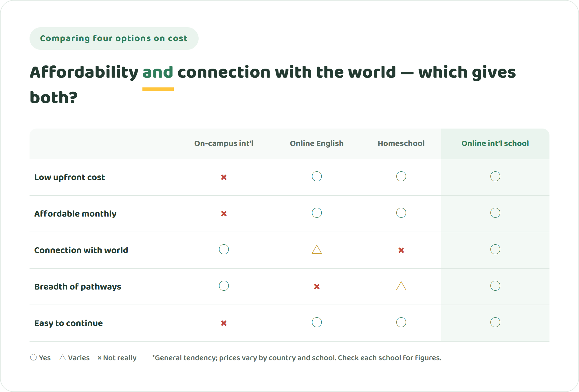The width and height of the screenshot is (579, 392).
Task: Click the red cross for Connection with world under Homeschool
Action: pyautogui.click(x=401, y=250)
